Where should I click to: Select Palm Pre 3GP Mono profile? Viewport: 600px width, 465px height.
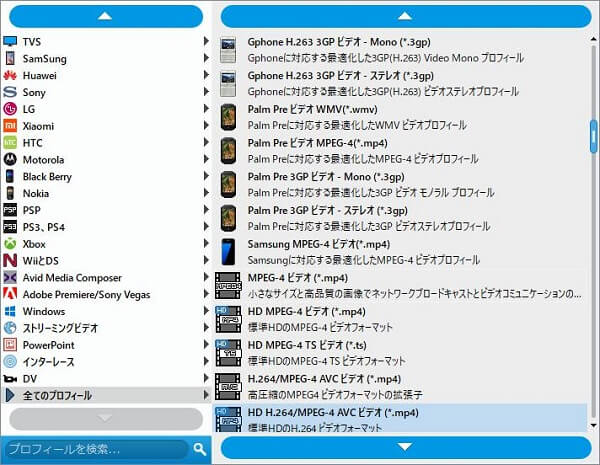coord(400,184)
